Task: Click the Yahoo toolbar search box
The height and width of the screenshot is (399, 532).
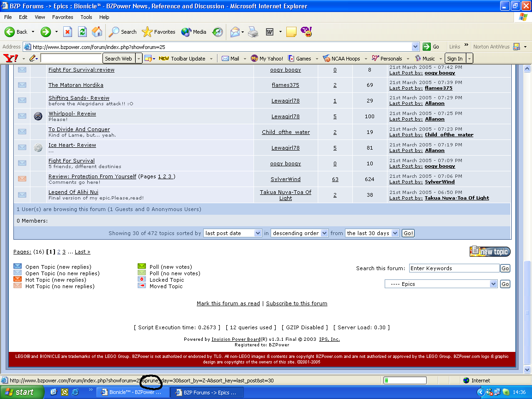Action: [x=71, y=58]
